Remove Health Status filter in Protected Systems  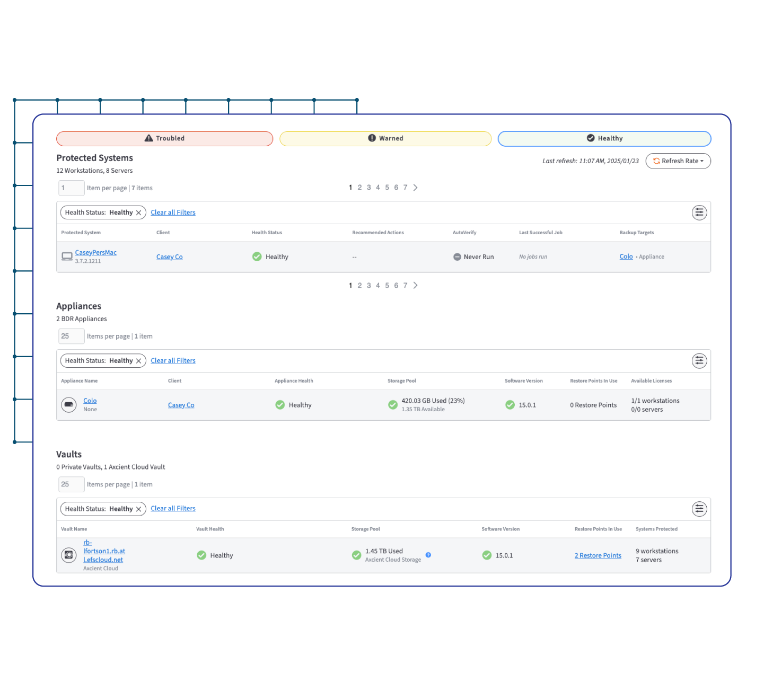(139, 212)
